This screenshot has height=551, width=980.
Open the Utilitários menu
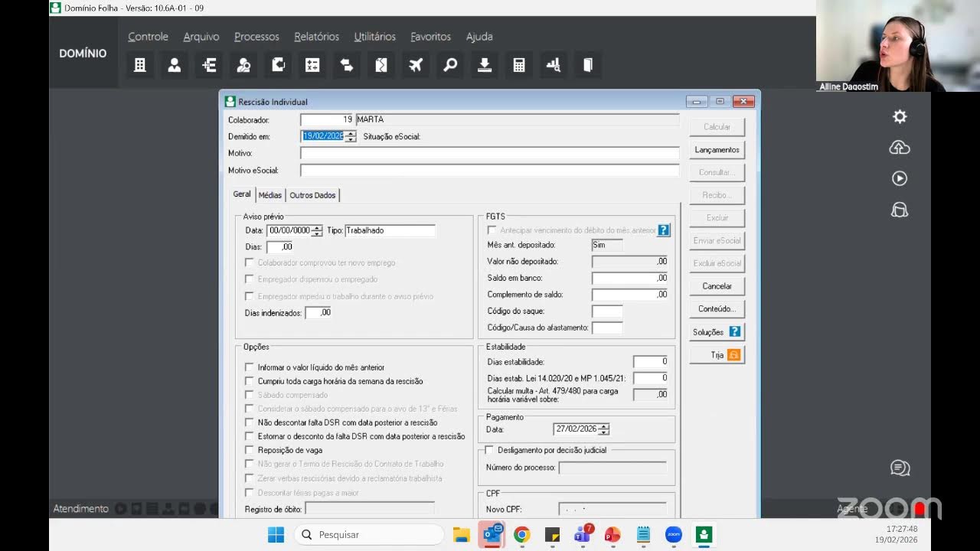(375, 37)
